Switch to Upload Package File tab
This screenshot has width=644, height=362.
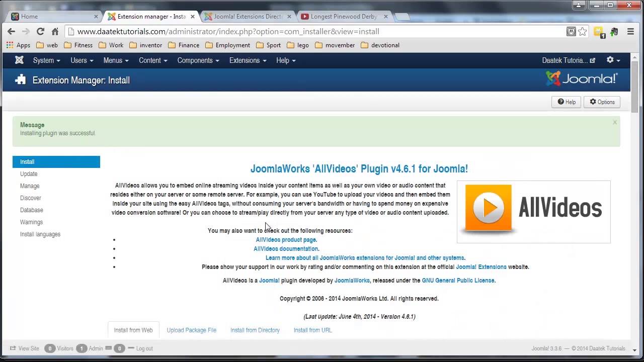tap(192, 330)
